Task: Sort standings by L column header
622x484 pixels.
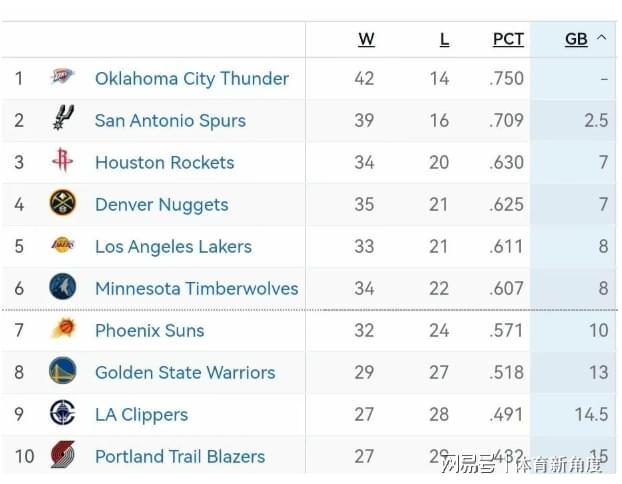Action: click(x=444, y=39)
